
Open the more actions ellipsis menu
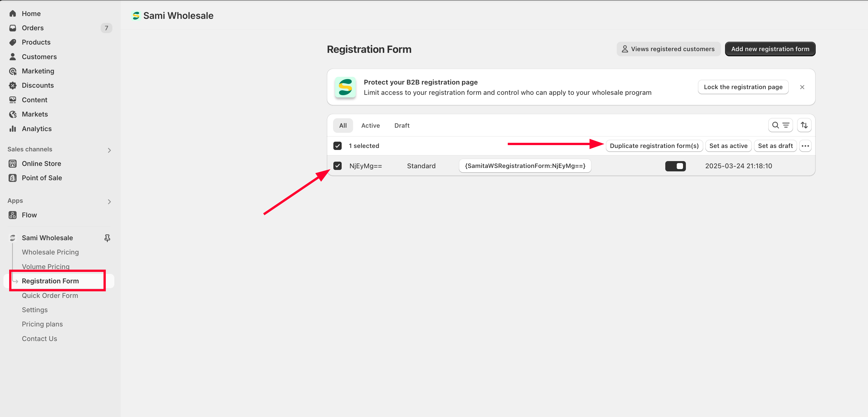pyautogui.click(x=805, y=146)
